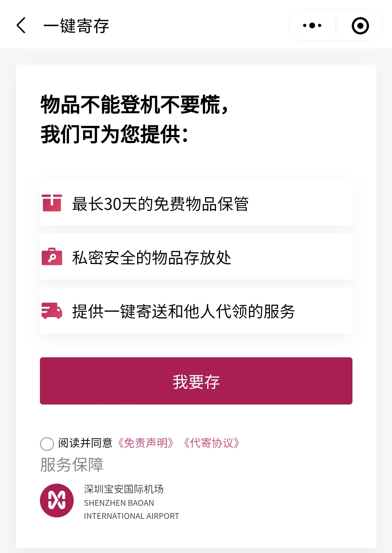Tap the 服务保障 section heading
Screen dimensions: 392x553
72,465
